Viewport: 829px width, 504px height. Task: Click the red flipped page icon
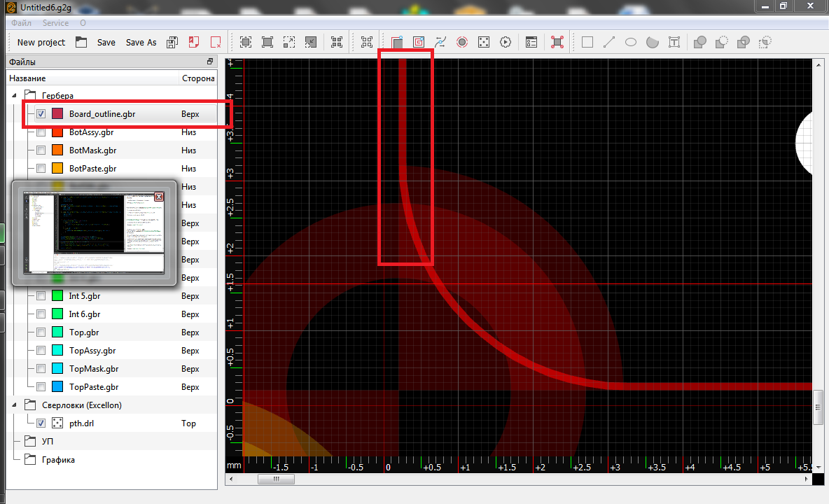[x=194, y=42]
